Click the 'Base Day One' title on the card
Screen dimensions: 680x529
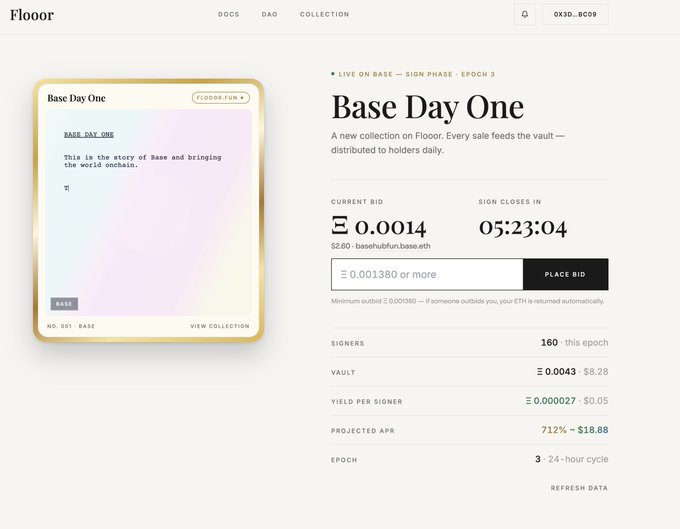coord(76,98)
